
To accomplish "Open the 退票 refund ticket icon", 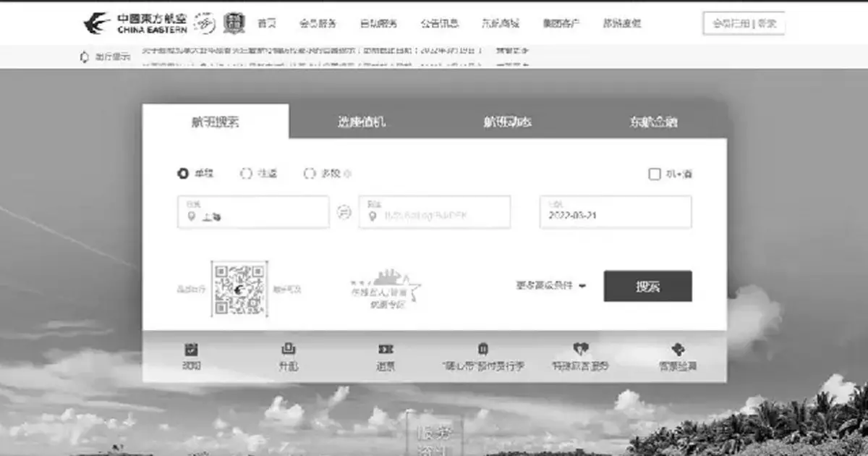I will coord(386,349).
